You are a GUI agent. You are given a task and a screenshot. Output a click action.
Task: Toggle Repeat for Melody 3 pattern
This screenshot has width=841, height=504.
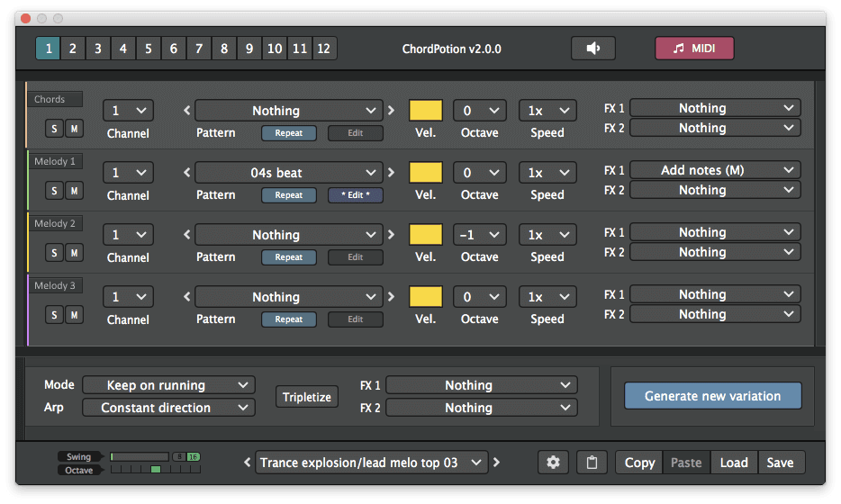tap(288, 319)
